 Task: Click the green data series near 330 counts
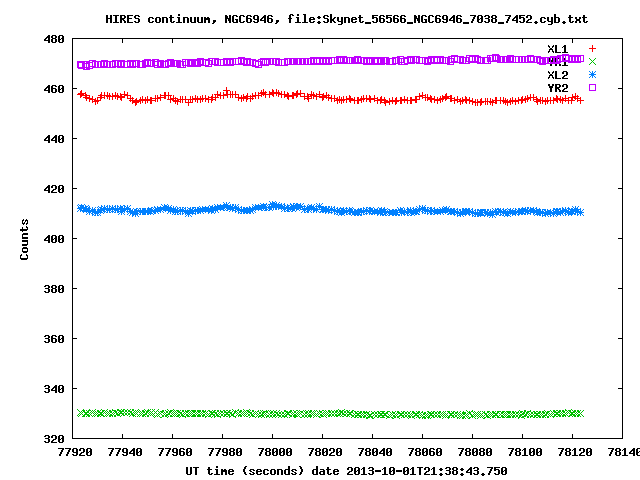[x=331, y=414]
